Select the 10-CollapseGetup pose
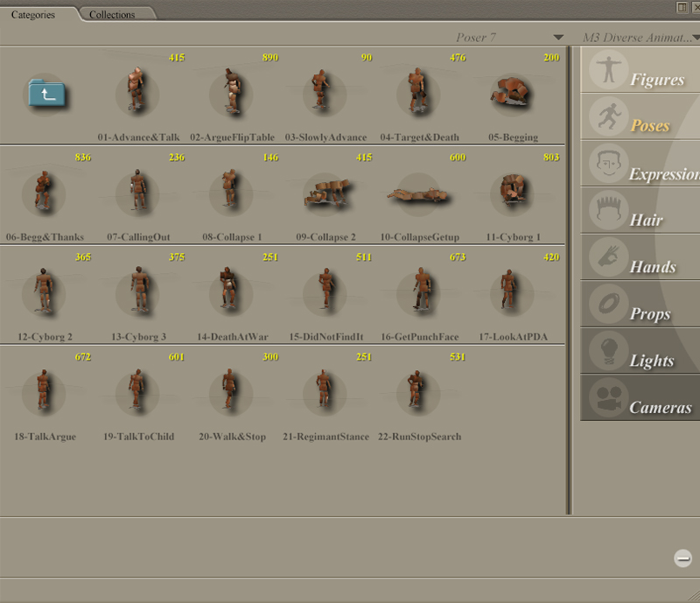The height and width of the screenshot is (603, 700). 419,195
